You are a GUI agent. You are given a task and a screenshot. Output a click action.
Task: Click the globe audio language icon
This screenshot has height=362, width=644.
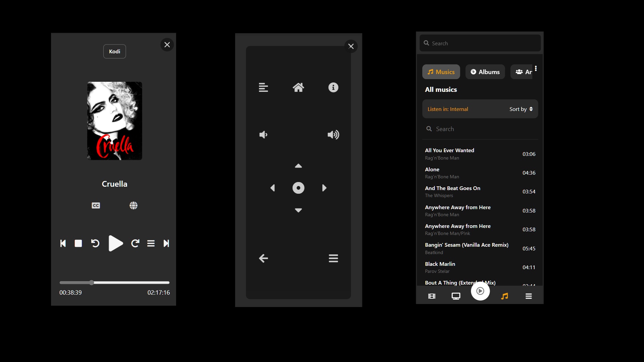(x=133, y=205)
